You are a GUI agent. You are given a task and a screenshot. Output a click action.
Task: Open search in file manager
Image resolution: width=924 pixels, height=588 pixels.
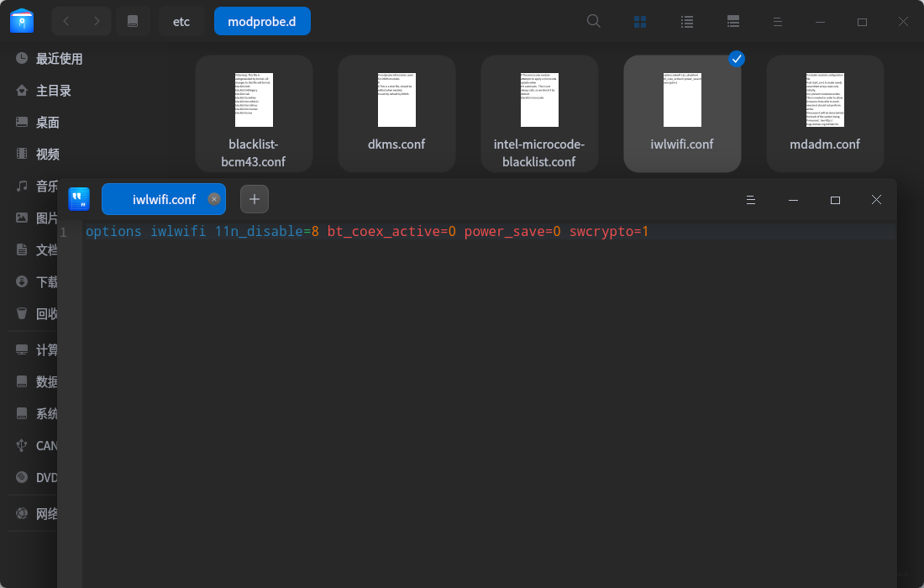coord(593,21)
